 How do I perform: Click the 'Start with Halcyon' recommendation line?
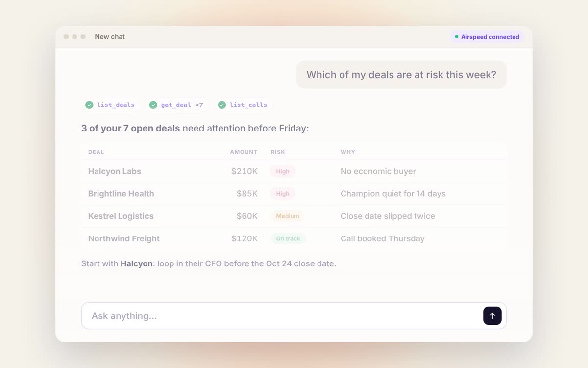209,263
